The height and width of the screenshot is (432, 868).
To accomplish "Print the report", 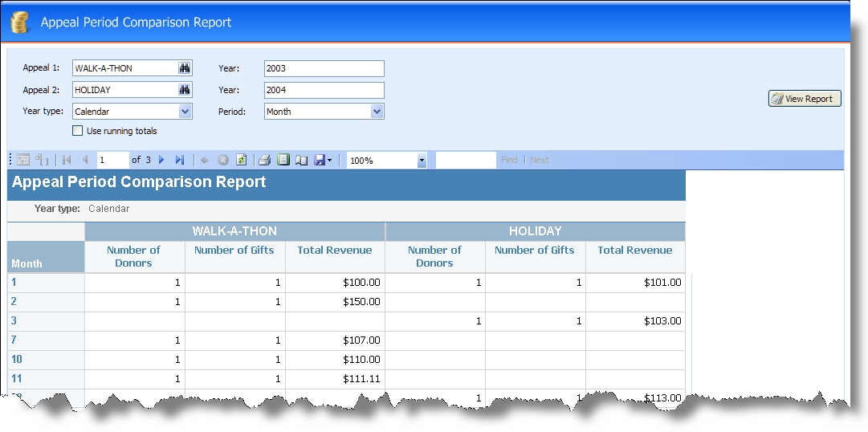I will click(x=265, y=160).
